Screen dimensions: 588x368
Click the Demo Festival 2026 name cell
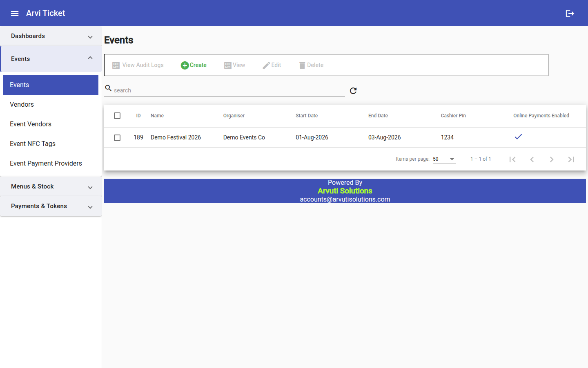click(x=176, y=137)
